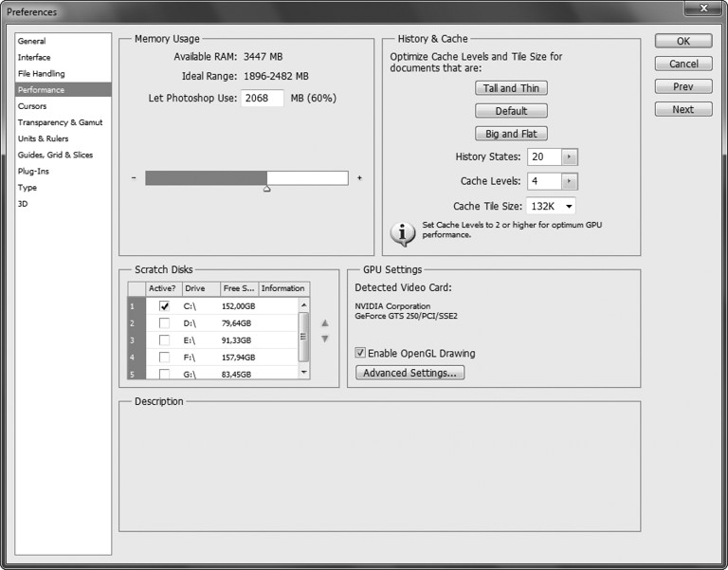728x570 pixels.
Task: Enable the D:\ scratch disk checkbox
Action: tap(165, 323)
